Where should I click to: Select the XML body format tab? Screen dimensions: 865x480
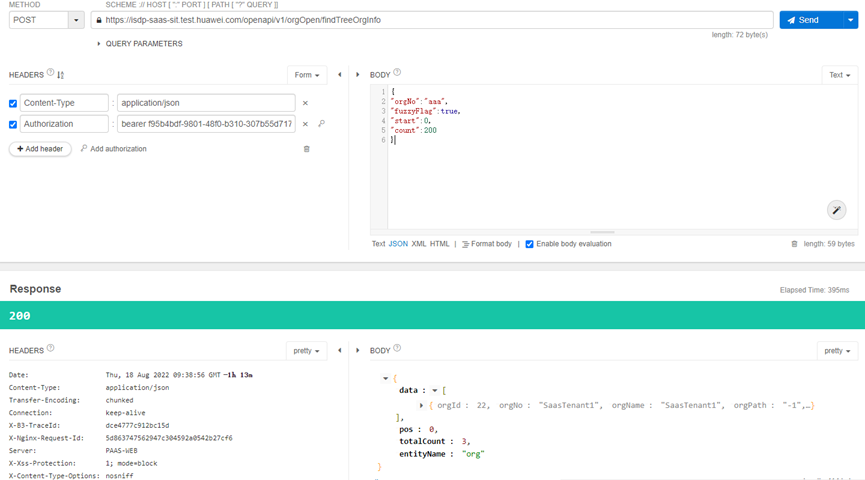(x=419, y=244)
